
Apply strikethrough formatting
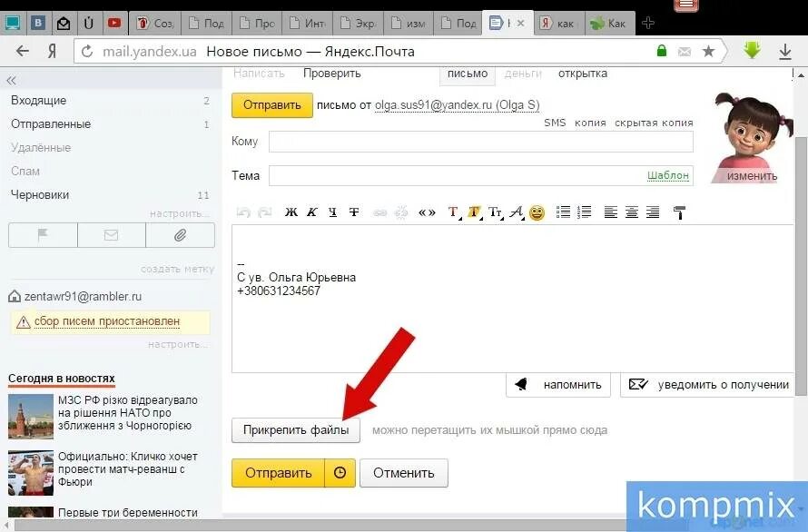pos(354,212)
